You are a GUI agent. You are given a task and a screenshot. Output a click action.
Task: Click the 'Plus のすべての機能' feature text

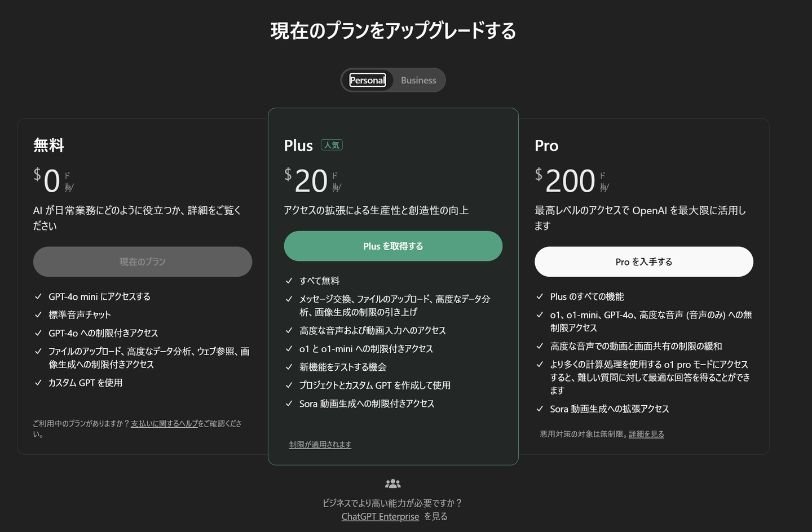[x=587, y=296]
